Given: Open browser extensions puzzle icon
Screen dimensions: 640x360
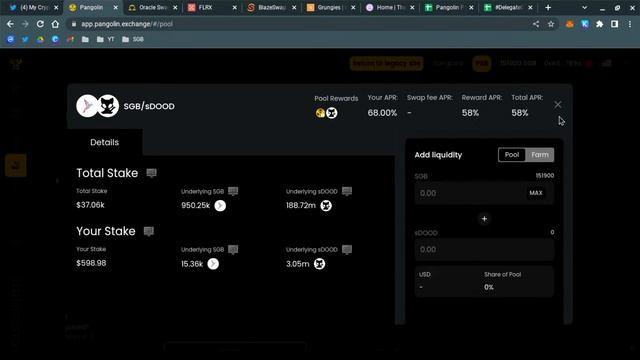Looking at the screenshot, I should [x=600, y=24].
